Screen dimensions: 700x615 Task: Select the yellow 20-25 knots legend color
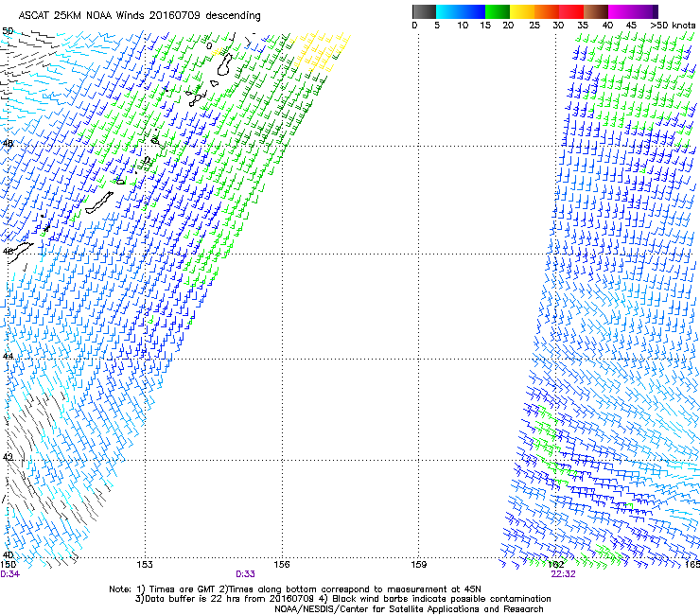click(x=522, y=11)
